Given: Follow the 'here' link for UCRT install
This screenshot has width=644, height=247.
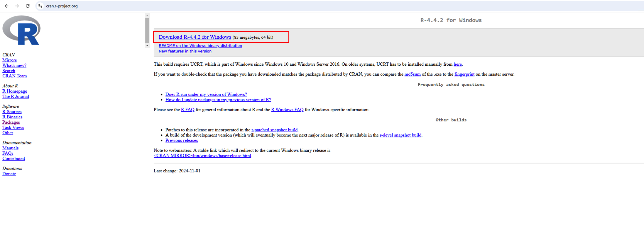Looking at the screenshot, I should 458,64.
